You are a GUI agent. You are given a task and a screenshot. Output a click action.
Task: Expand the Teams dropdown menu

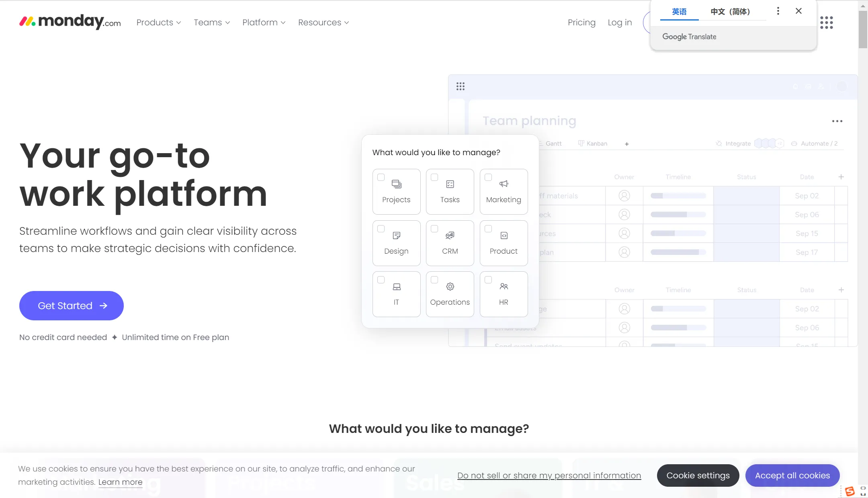(x=212, y=23)
